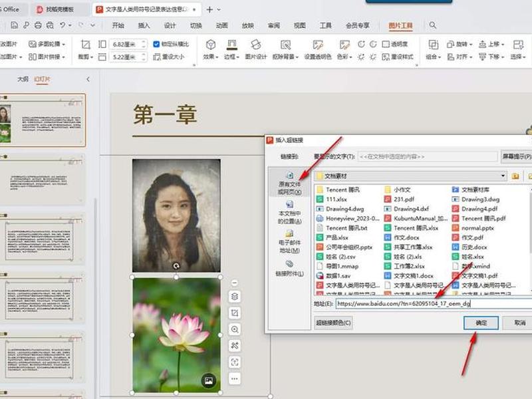Screen dimensions: 532x399
Task: Click the rotate handle above lotus picture
Action: pyautogui.click(x=176, y=266)
